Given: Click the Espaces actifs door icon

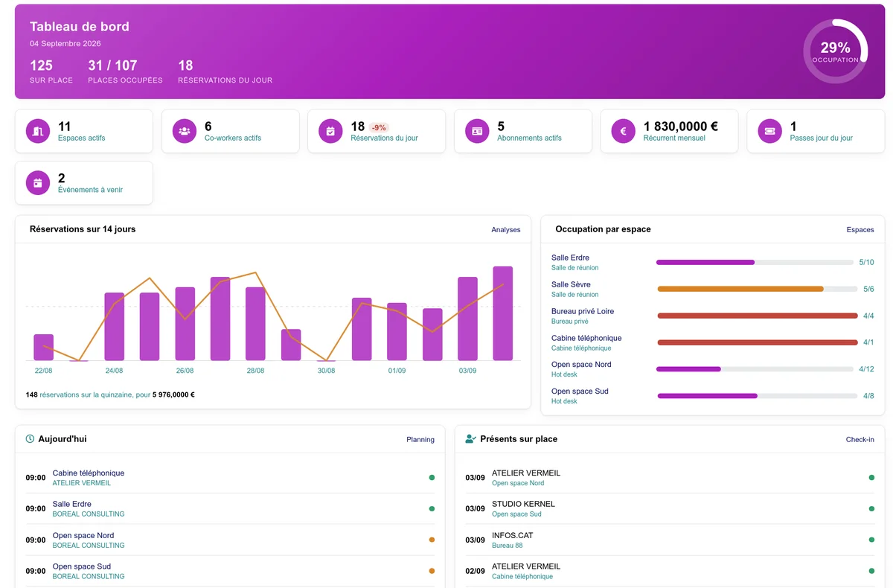Looking at the screenshot, I should [x=37, y=131].
